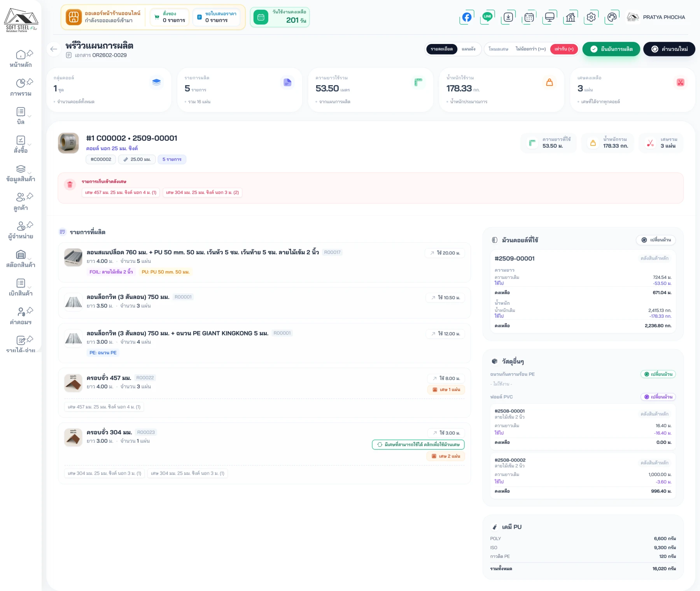Click เศษ 1 แผ่น badge on ครอบจั่ว 457

[x=446, y=390]
